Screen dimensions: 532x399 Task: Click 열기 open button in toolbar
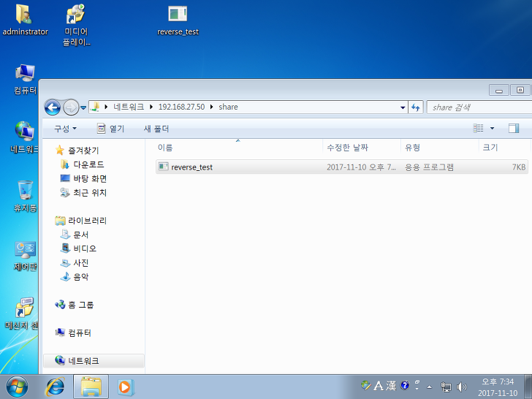click(110, 129)
